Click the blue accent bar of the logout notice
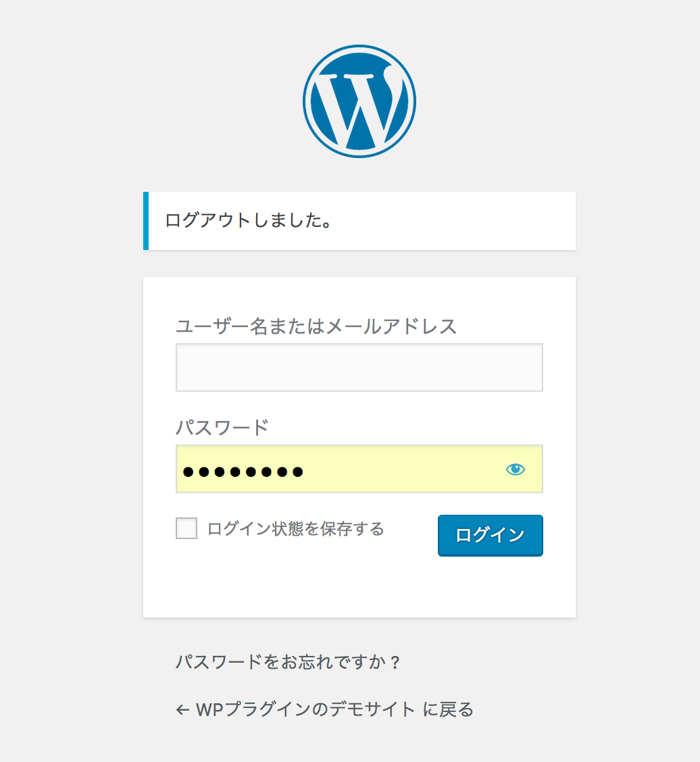Viewport: 700px width, 762px height. [x=146, y=221]
